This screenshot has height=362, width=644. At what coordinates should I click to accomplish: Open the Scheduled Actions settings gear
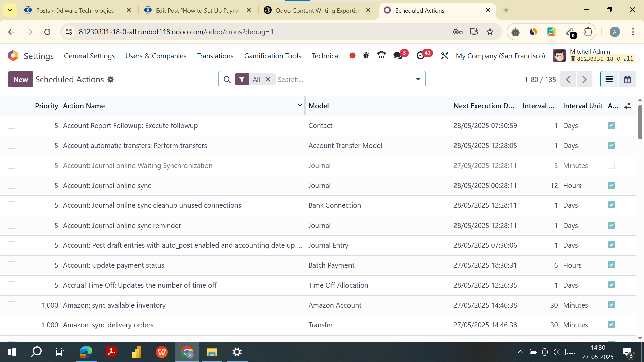[x=111, y=79]
